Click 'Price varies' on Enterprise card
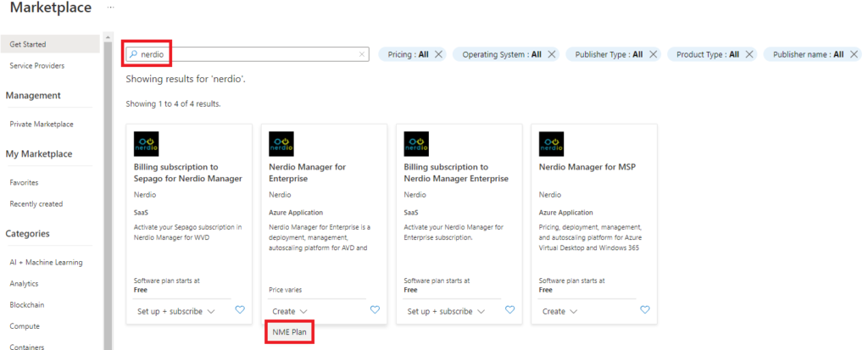Screen dimensions: 868x350 pyautogui.click(x=286, y=290)
